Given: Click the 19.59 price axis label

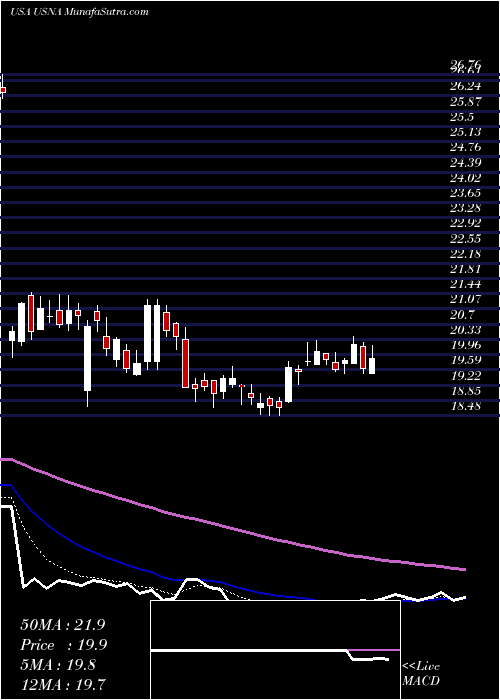Looking at the screenshot, I should coord(465,361).
